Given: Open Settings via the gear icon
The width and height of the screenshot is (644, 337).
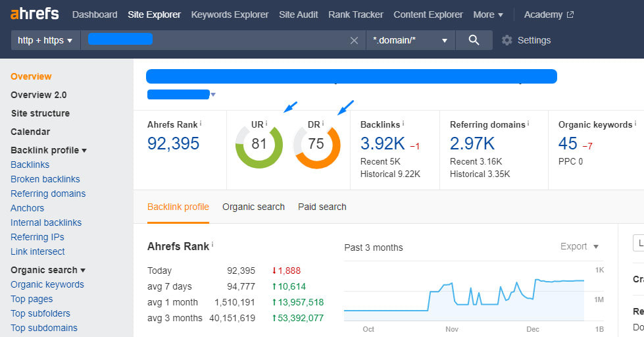Looking at the screenshot, I should 507,40.
